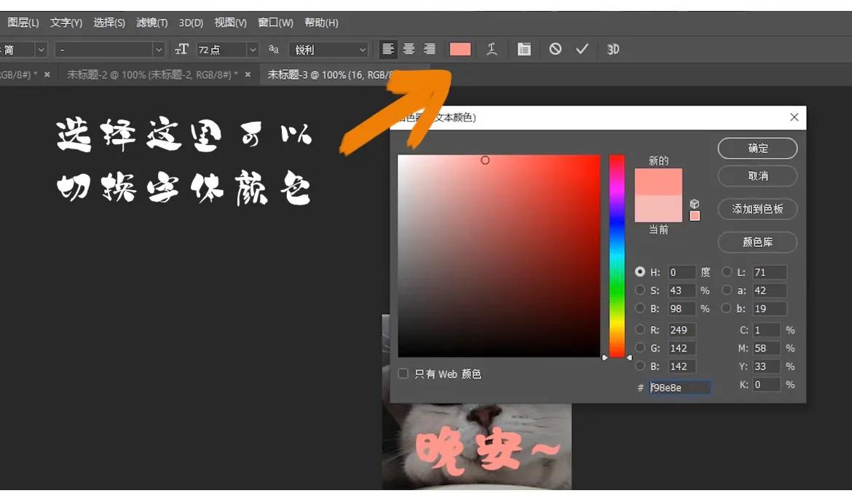Screen dimensions: 852x504
Task: Open the font size dropdown showing 72点
Action: coord(226,50)
